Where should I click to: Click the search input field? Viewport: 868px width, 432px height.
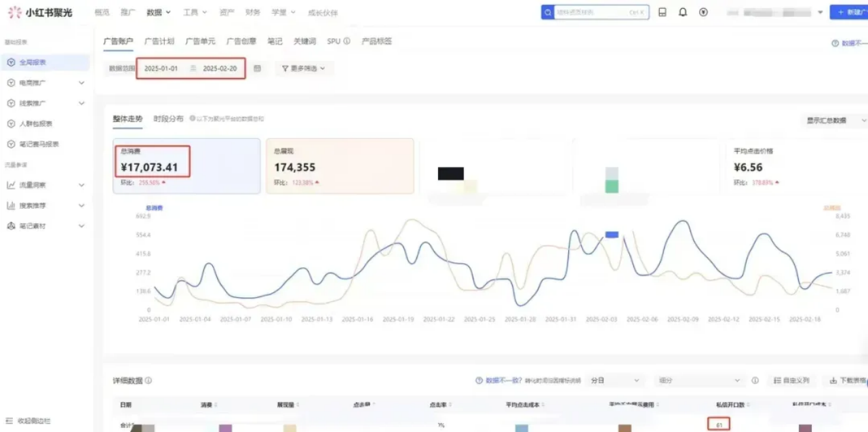(x=600, y=12)
